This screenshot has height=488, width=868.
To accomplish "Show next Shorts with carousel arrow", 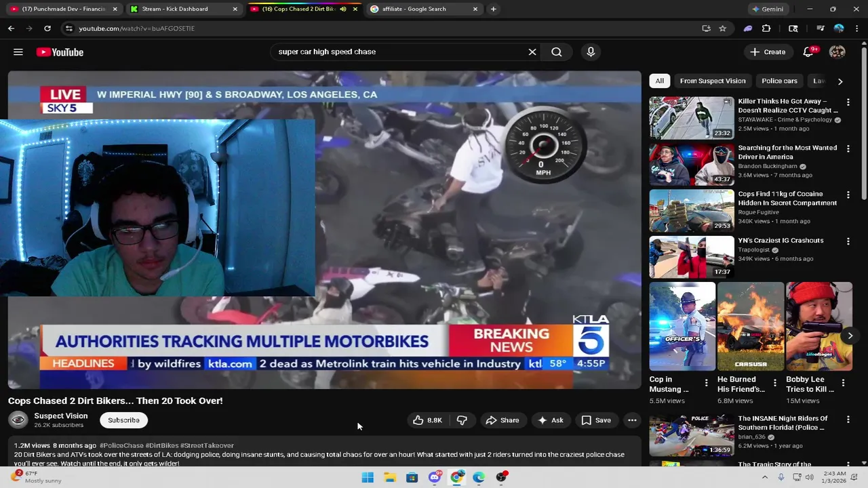I will pos(850,335).
